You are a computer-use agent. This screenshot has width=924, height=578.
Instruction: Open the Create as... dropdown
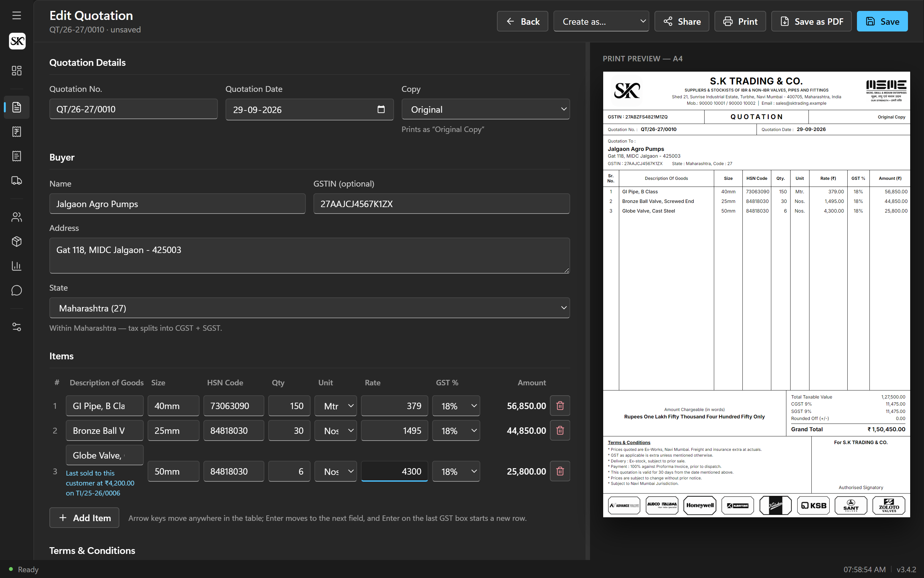point(601,22)
